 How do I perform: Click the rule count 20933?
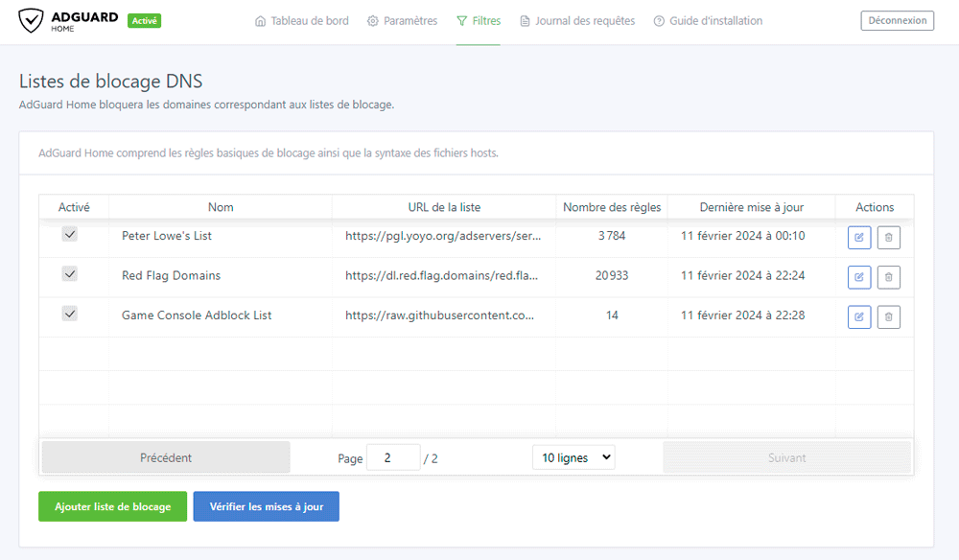click(612, 276)
